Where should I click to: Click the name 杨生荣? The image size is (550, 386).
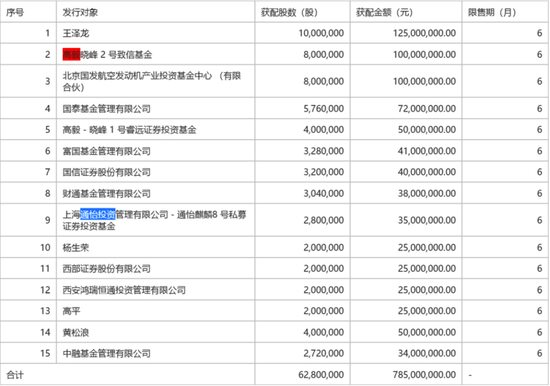point(76,248)
